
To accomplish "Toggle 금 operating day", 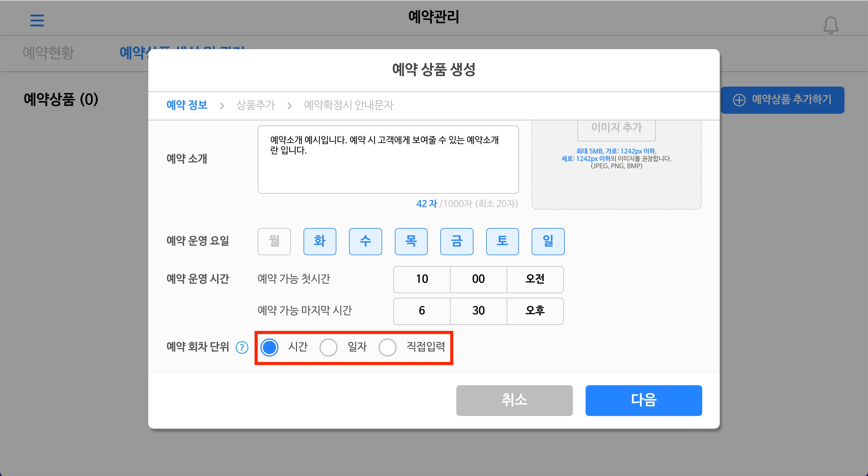I will pos(457,241).
